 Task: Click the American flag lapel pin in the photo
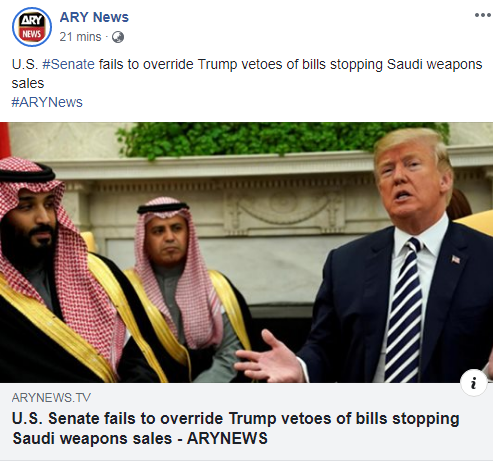click(x=455, y=259)
